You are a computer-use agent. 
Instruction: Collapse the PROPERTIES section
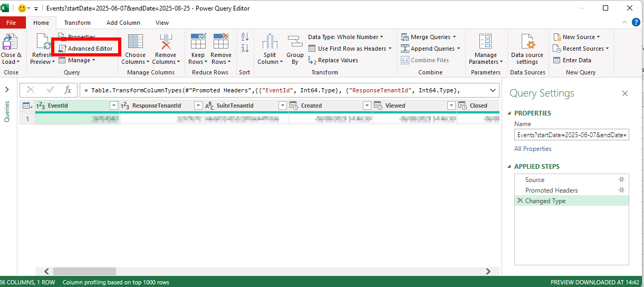pos(510,113)
